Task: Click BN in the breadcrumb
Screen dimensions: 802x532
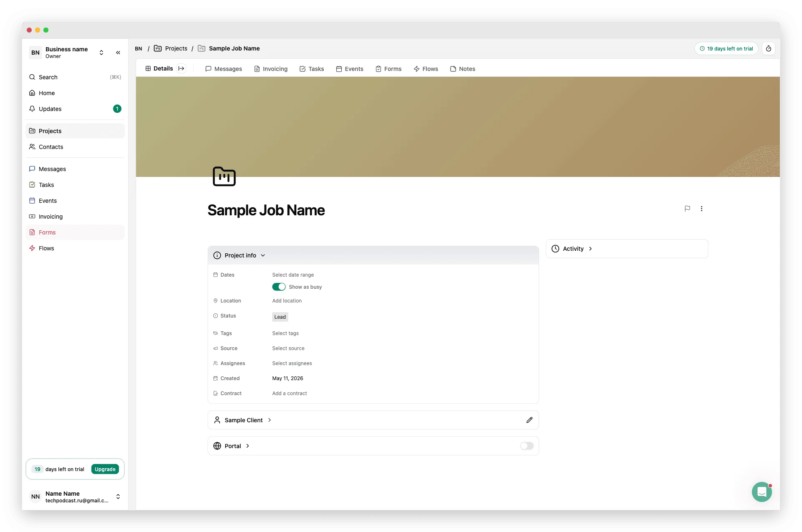Action: (x=139, y=49)
